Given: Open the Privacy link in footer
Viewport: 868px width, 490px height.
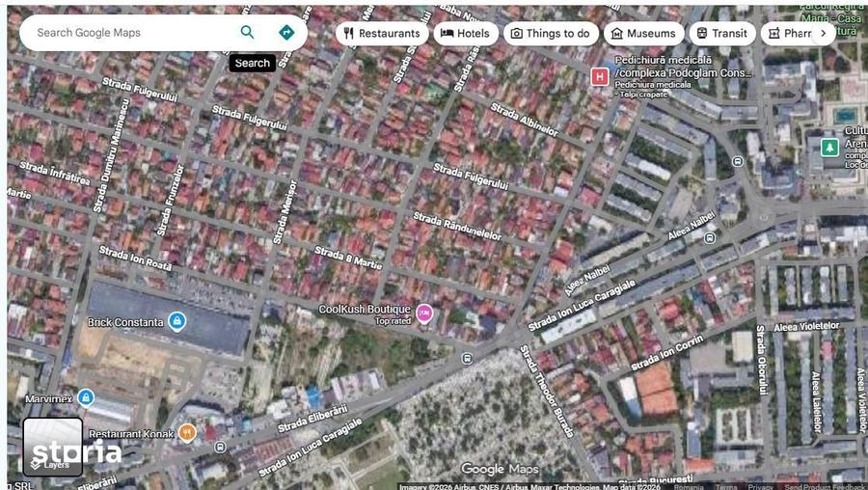Looking at the screenshot, I should point(760,487).
